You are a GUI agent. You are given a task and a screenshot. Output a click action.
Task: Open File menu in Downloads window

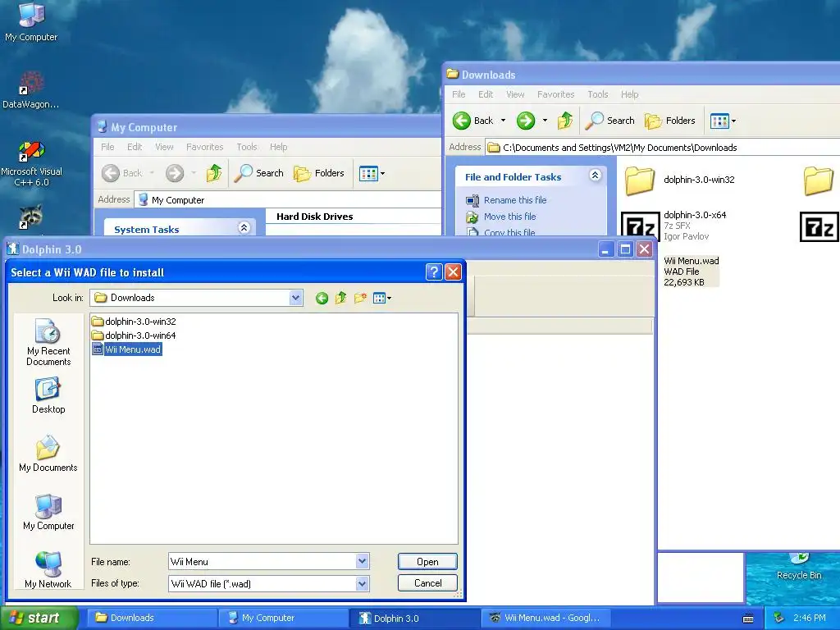point(459,94)
